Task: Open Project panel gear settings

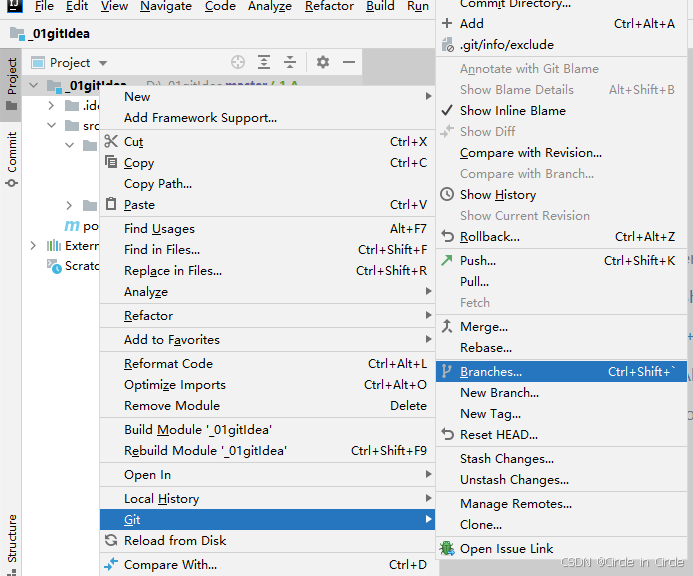Action: point(323,62)
